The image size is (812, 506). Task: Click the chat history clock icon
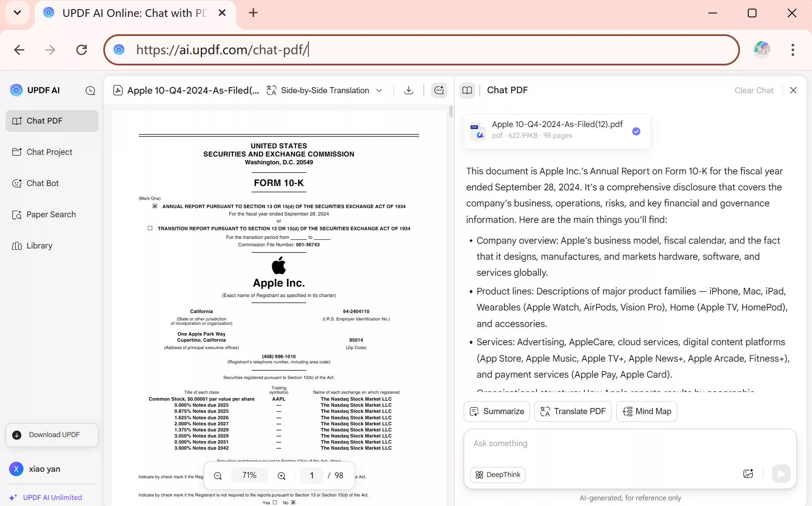pyautogui.click(x=90, y=90)
